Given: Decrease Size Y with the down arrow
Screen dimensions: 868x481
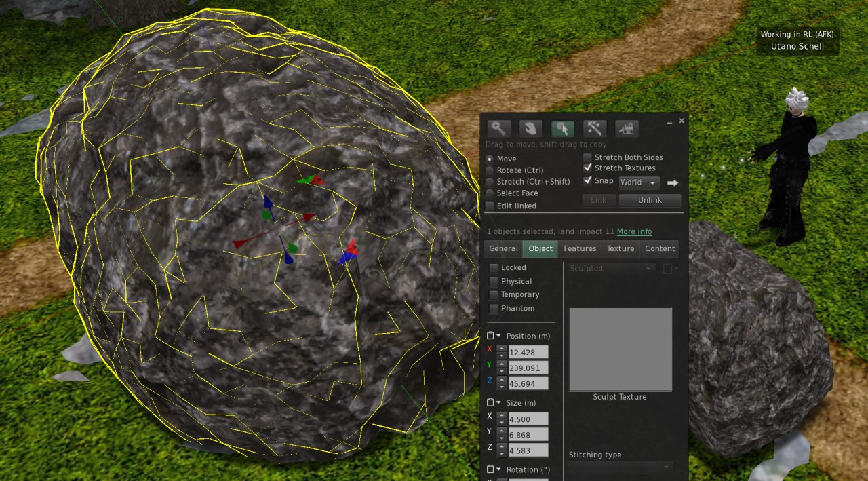Looking at the screenshot, I should [502, 438].
